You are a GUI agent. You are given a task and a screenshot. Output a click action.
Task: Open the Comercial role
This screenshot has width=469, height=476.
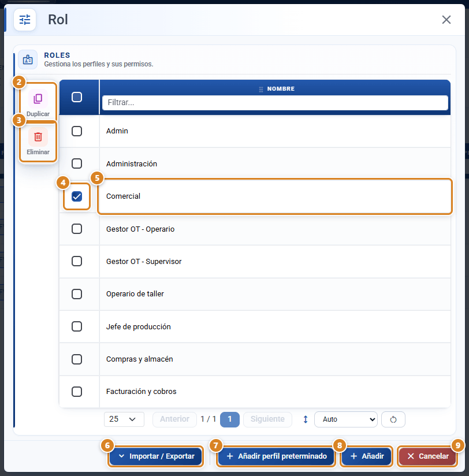pyautogui.click(x=275, y=196)
